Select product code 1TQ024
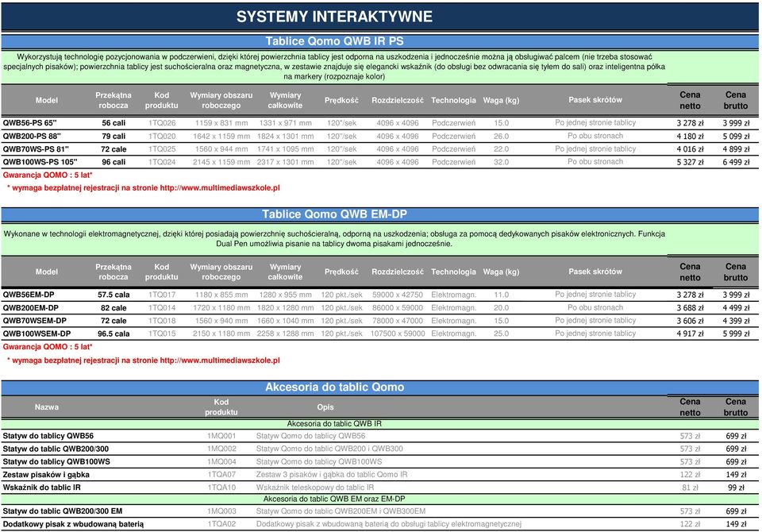Viewport: 762px width, 532px height. pyautogui.click(x=162, y=162)
